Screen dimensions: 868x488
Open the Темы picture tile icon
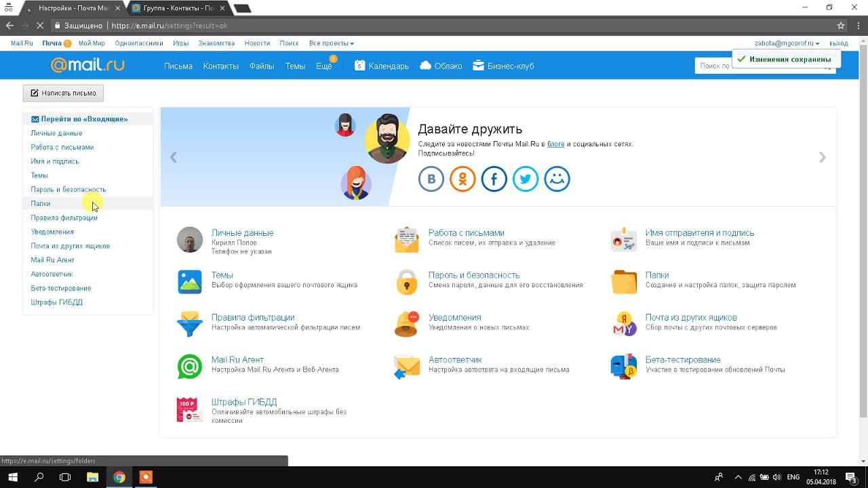coord(190,282)
